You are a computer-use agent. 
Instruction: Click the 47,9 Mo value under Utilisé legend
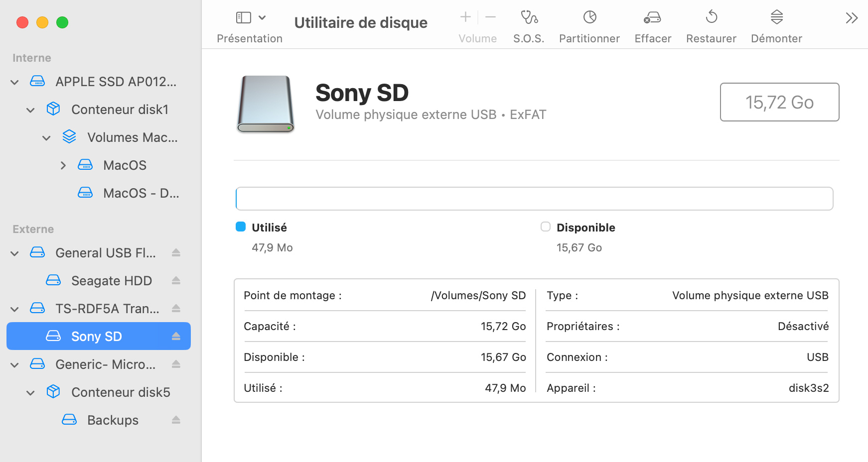[x=272, y=247]
